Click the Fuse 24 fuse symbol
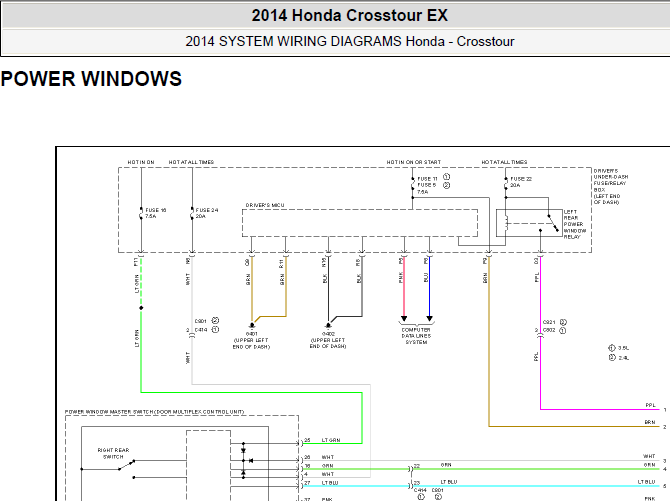This screenshot has width=670, height=501. click(x=192, y=213)
